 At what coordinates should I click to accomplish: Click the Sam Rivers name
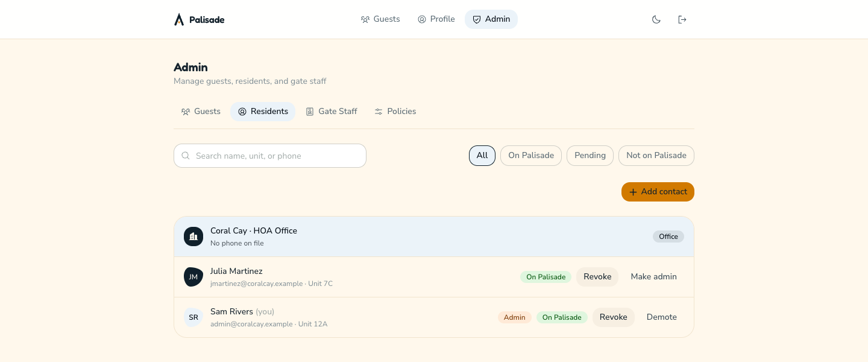coord(231,312)
